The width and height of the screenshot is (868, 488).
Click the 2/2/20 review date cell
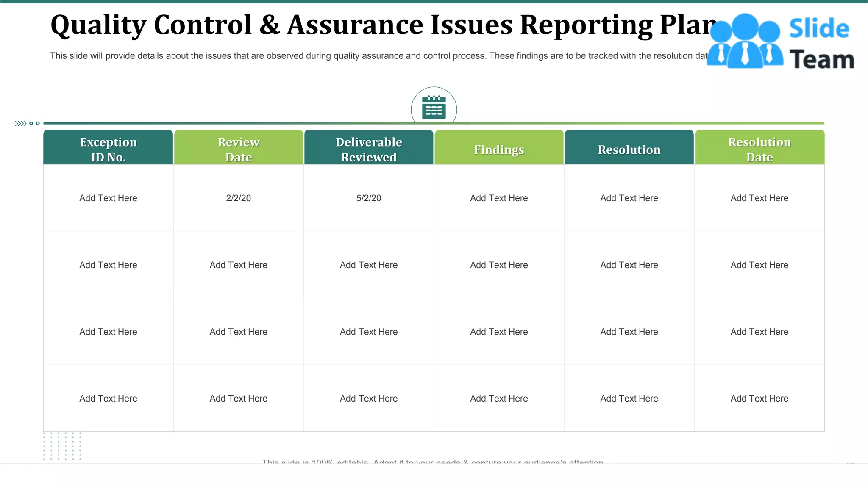[238, 198]
